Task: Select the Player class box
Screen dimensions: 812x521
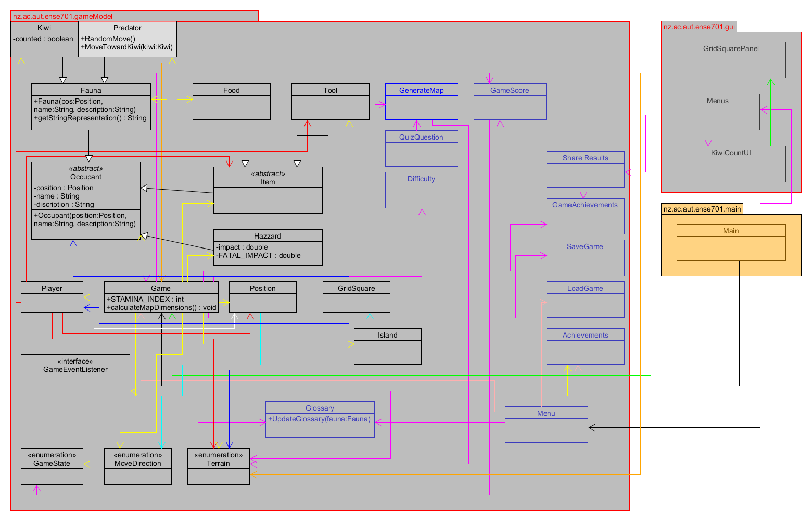Action: (52, 297)
